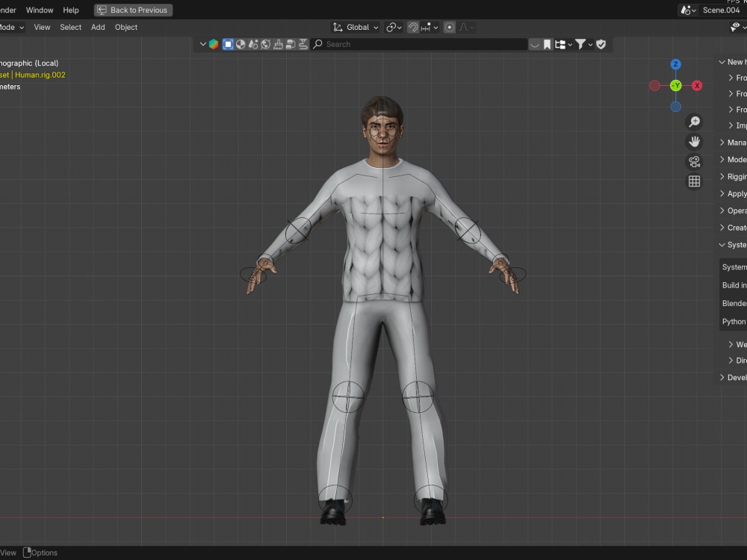
Task: Open the Object menu
Action: click(x=126, y=27)
